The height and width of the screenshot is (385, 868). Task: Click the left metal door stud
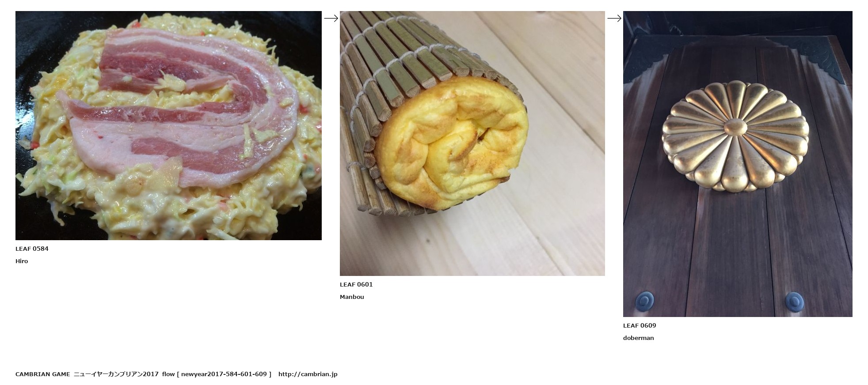[x=644, y=302]
